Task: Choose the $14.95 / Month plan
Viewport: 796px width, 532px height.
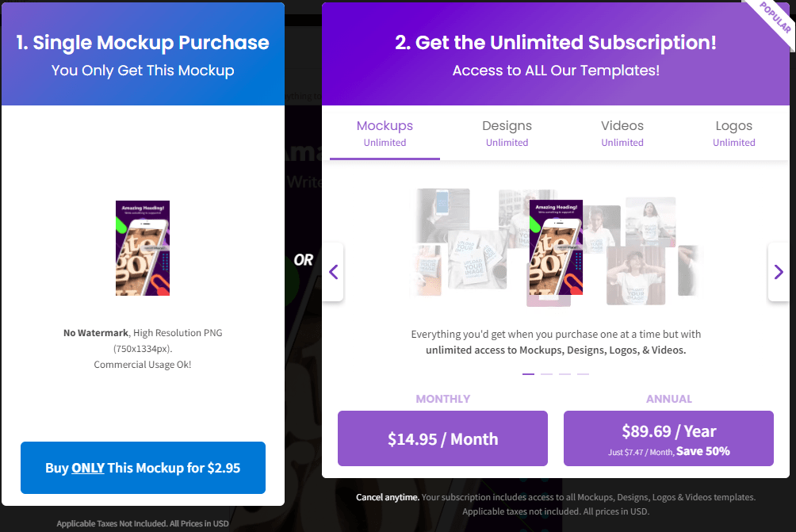Action: 442,438
